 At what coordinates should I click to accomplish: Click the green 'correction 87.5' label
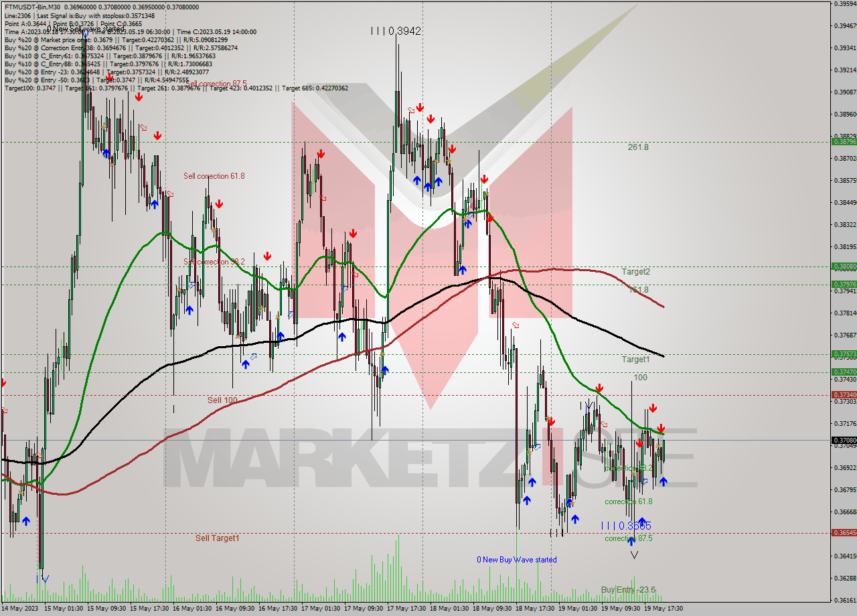tap(629, 538)
